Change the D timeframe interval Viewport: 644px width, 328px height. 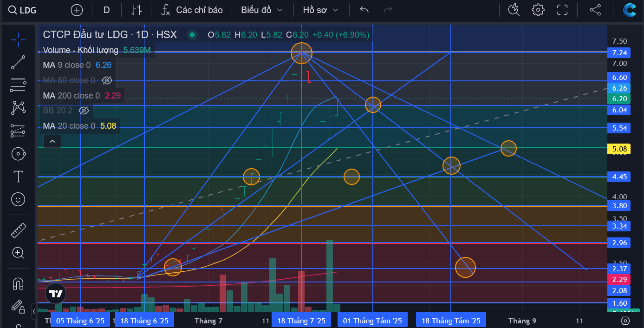point(107,10)
